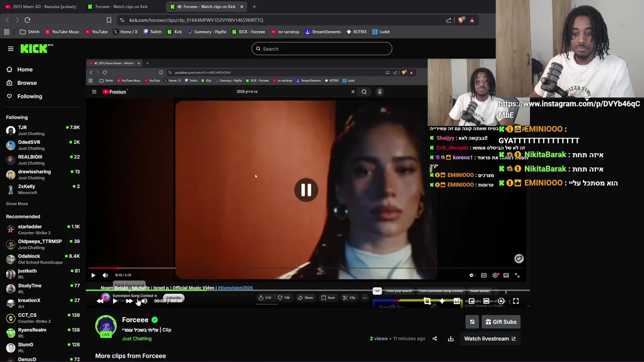
Task: Open the Lurkit bookmark
Action: tap(381, 32)
